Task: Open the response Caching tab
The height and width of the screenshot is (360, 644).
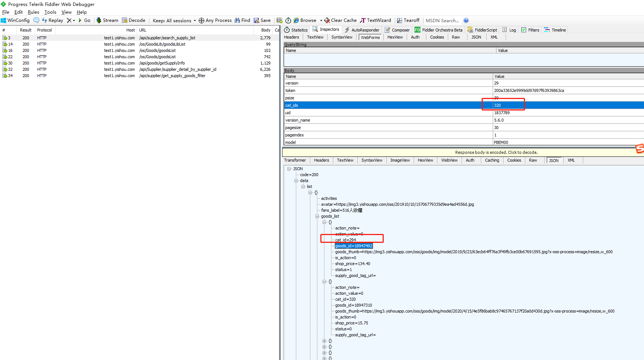Action: [x=492, y=160]
